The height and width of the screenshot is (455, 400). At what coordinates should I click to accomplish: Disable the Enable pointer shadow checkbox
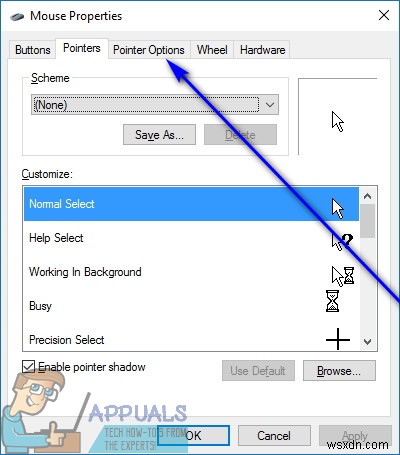(x=29, y=367)
